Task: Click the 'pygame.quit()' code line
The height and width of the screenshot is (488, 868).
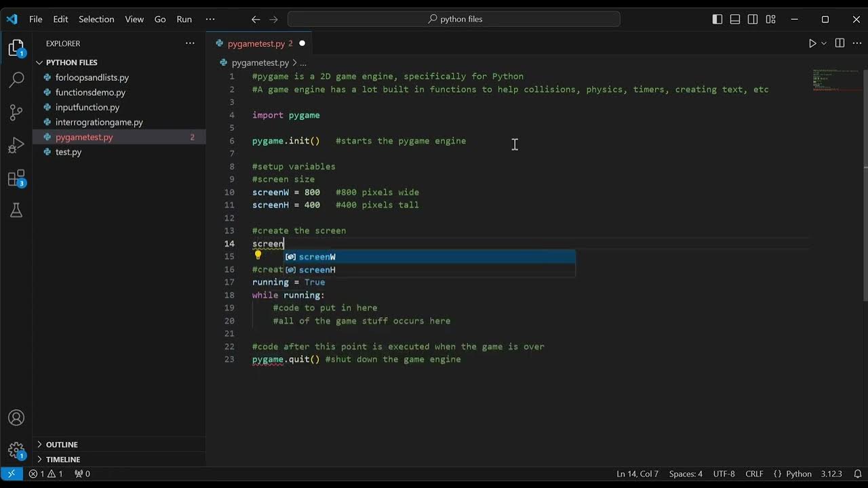Action: [285, 359]
